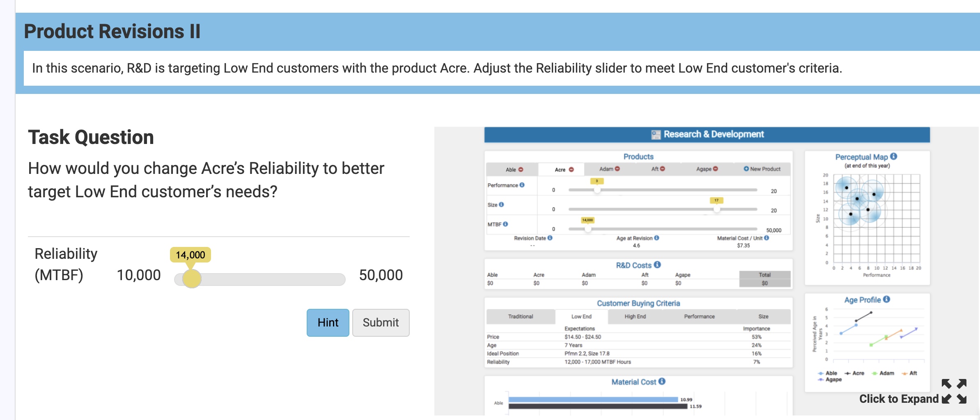Click the Age at Revision info icon
Image resolution: width=980 pixels, height=420 pixels.
pos(656,238)
